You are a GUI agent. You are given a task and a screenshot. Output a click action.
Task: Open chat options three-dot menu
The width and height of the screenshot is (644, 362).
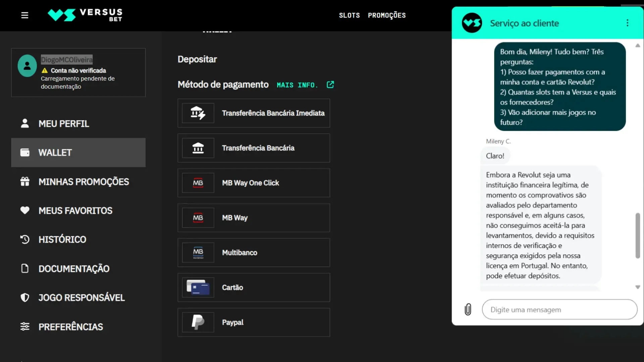(627, 23)
